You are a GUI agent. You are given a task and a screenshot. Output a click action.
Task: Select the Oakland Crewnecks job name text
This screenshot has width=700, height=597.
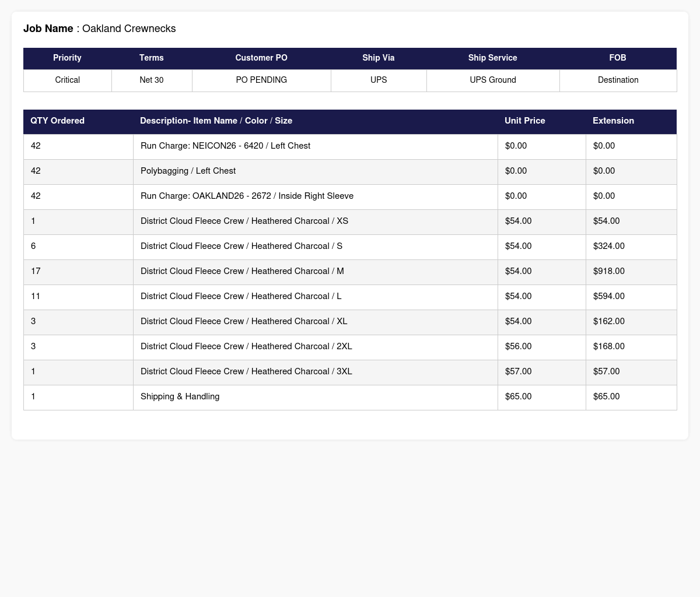[129, 29]
